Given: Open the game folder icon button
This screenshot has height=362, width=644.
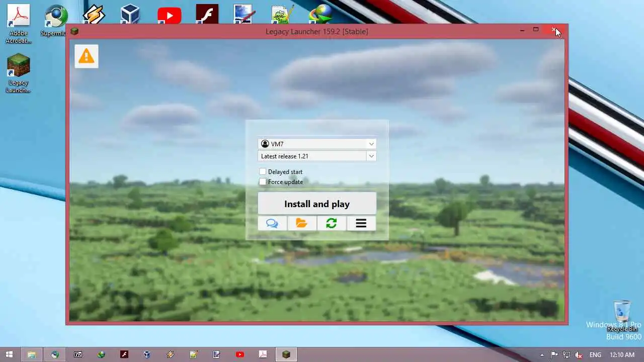Looking at the screenshot, I should coord(302,223).
